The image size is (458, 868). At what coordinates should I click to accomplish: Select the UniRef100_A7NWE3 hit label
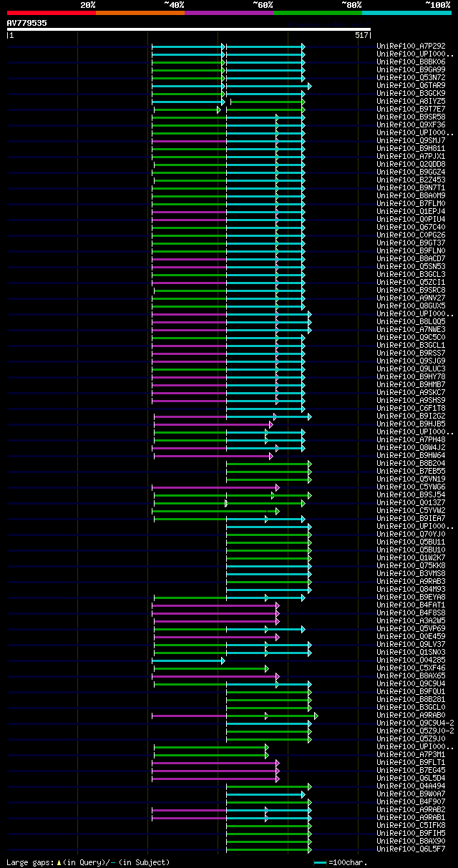coord(412,329)
